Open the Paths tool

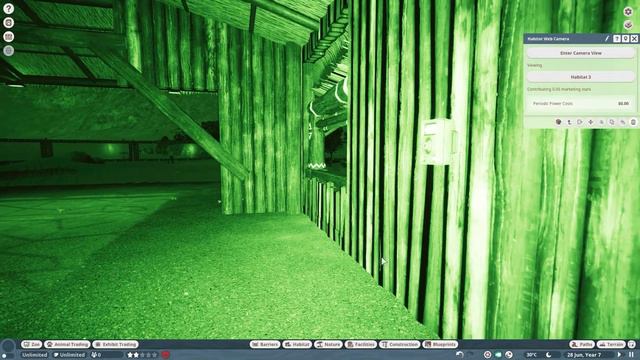582,344
